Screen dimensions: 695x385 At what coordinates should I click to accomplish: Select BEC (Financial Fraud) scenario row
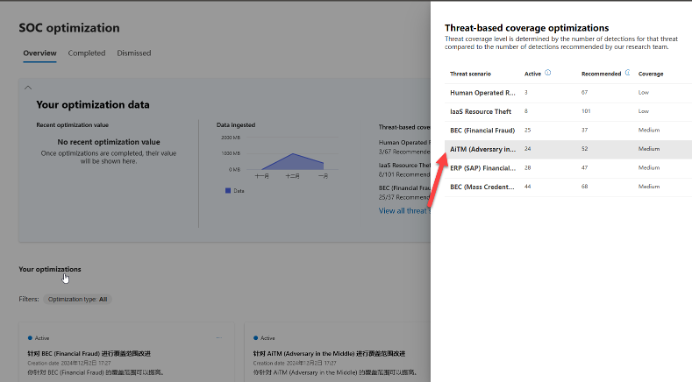tap(568, 130)
